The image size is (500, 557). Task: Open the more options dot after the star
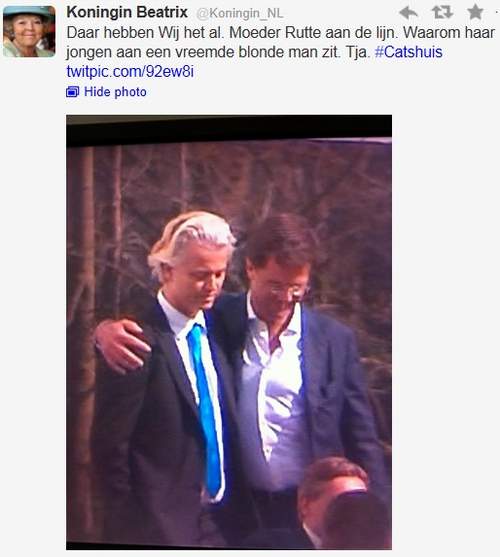click(x=497, y=12)
